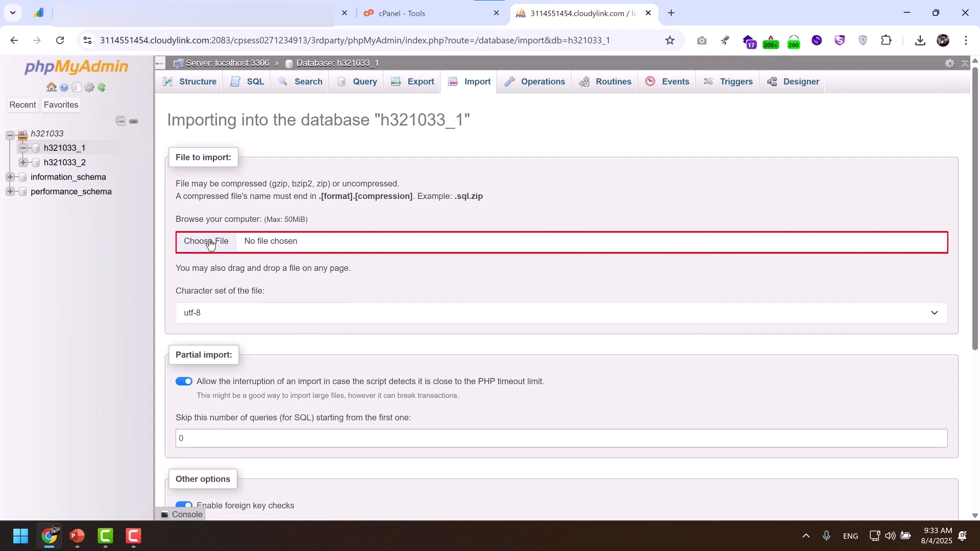This screenshot has height=551, width=980.
Task: Open navigation panel settings gear icon
Action: 89,87
